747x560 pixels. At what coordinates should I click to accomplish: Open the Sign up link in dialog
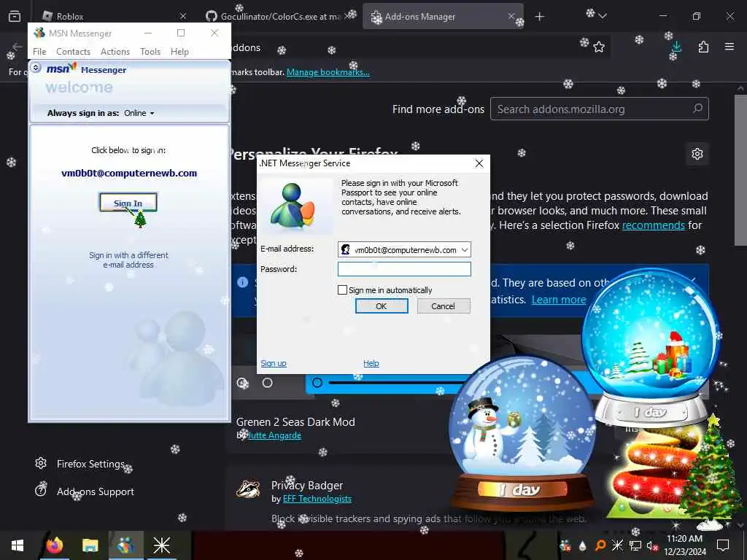tap(274, 363)
